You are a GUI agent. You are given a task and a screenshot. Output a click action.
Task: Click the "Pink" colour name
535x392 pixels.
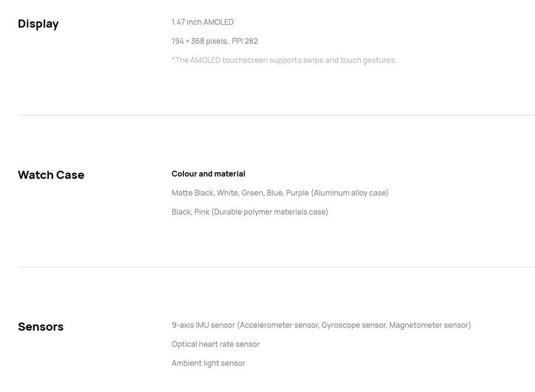(x=201, y=211)
